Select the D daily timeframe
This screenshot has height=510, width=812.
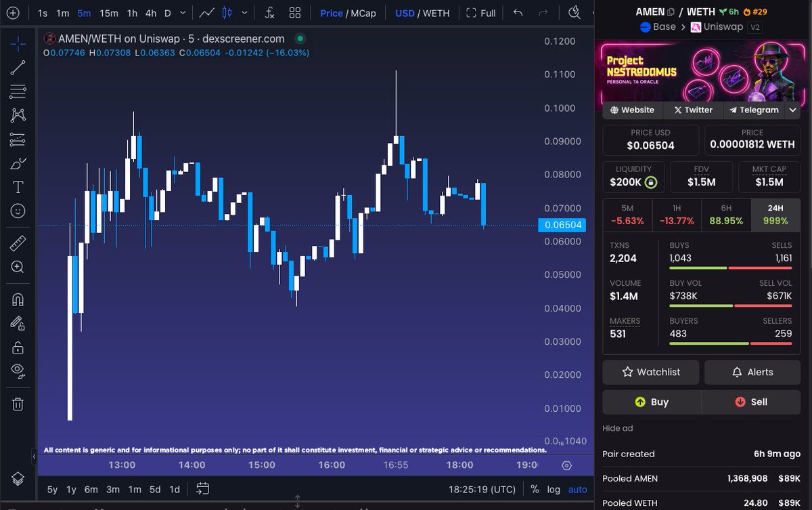(x=168, y=13)
